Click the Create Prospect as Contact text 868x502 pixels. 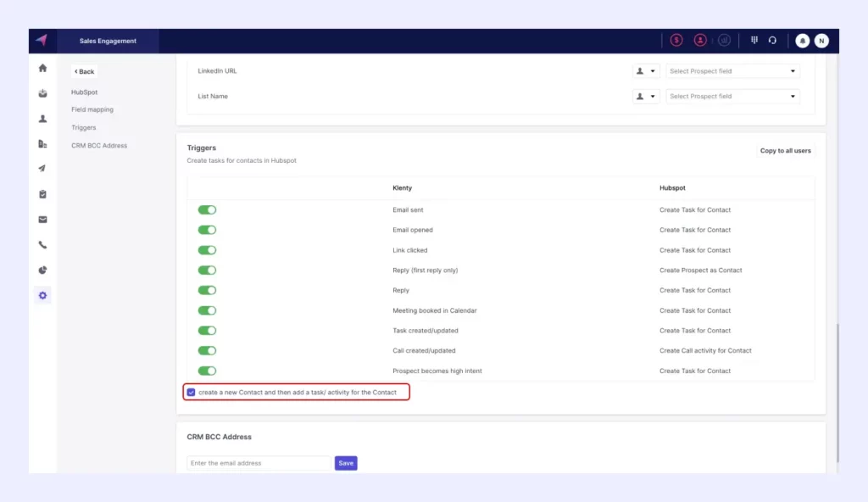700,271
